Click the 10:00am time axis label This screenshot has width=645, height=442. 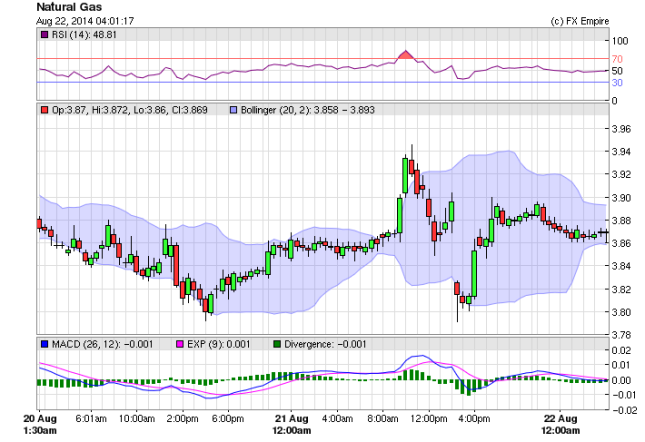137,419
